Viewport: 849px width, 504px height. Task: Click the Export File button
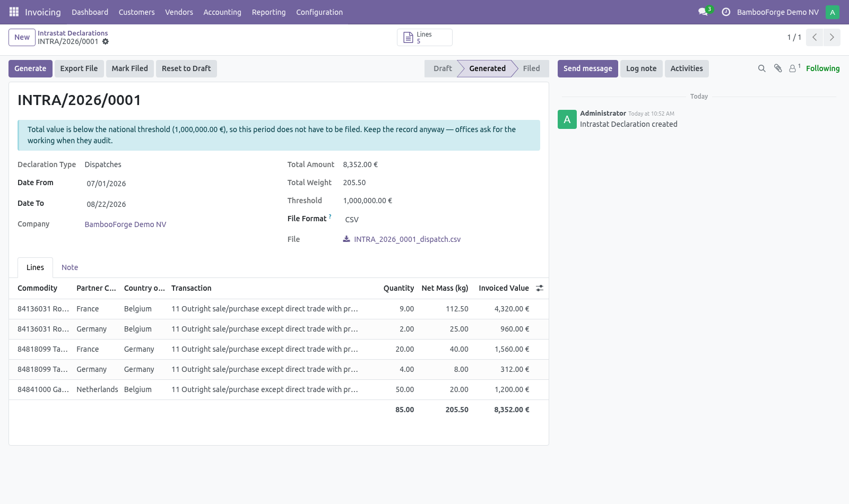[x=79, y=68]
